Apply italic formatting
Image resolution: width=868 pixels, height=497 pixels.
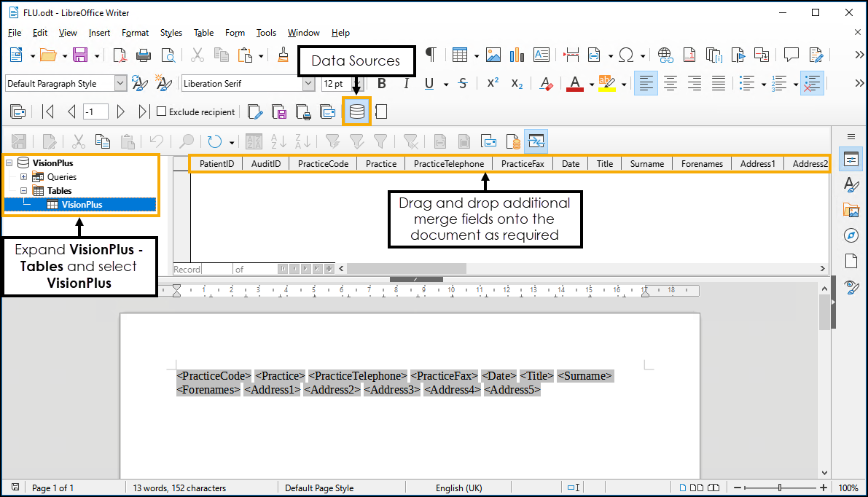tap(406, 84)
